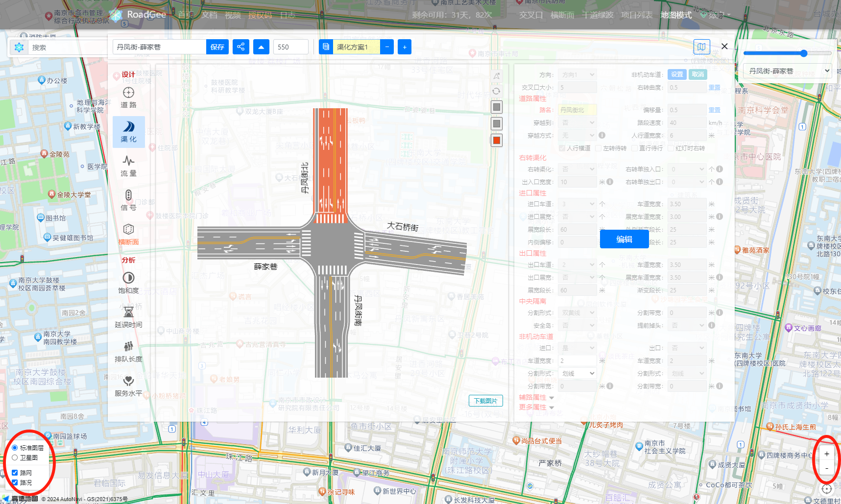Click the snowflake logo by search box
Viewport: 841px width, 504px height.
19,48
